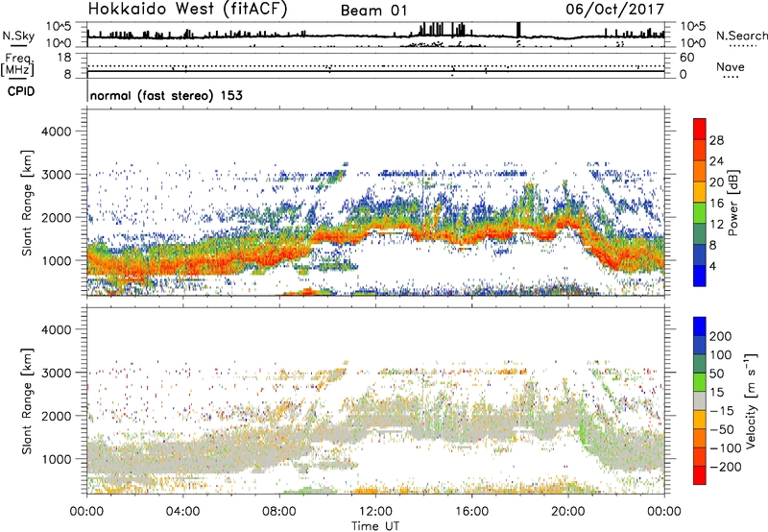Click '3000' on power panel range axis
Image resolution: width=768 pixels, height=532 pixels.
coord(56,175)
